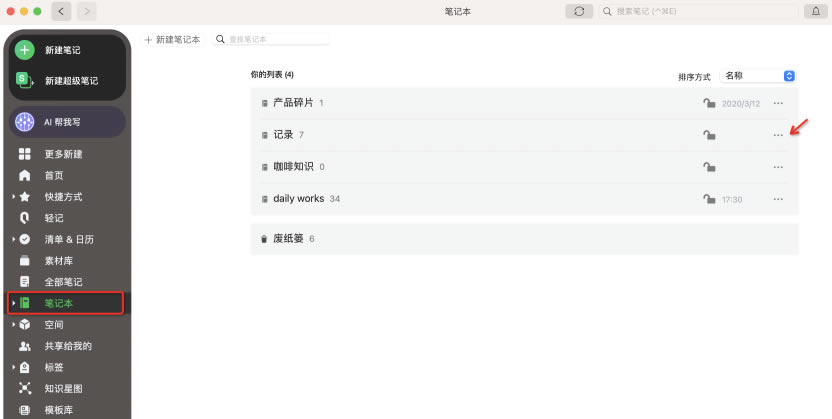
Task: Click the sync button in title bar
Action: tap(579, 11)
